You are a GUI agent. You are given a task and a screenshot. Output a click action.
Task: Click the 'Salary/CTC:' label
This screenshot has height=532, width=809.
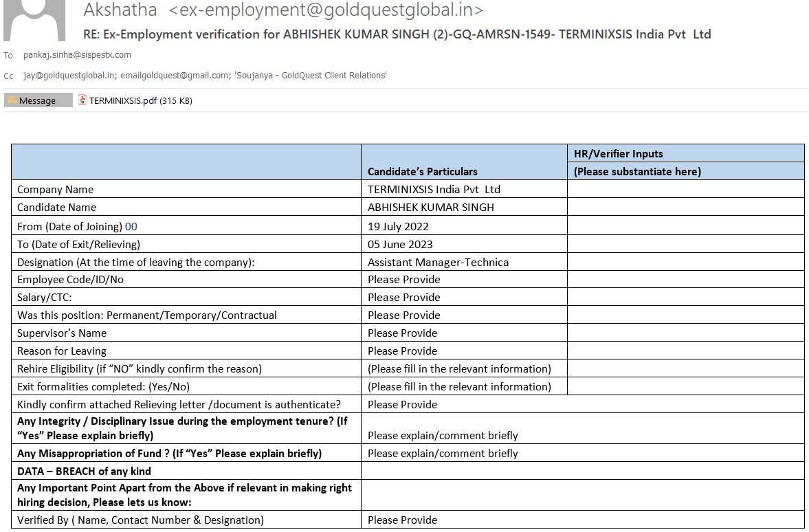click(x=45, y=297)
